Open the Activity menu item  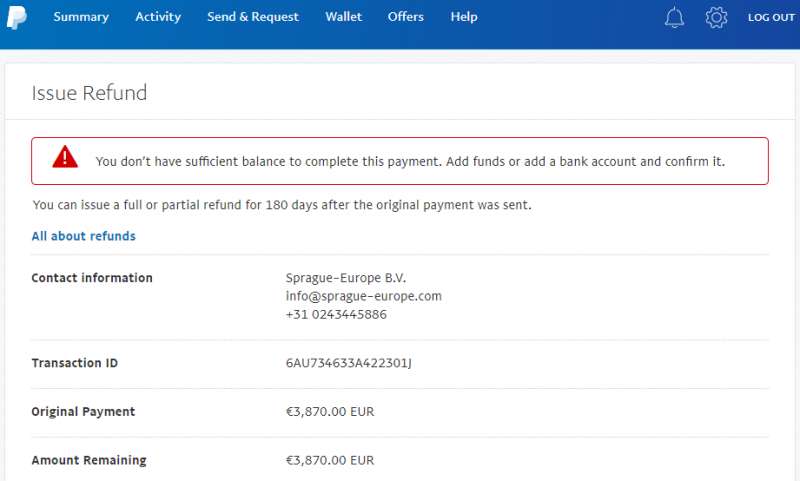[x=158, y=17]
